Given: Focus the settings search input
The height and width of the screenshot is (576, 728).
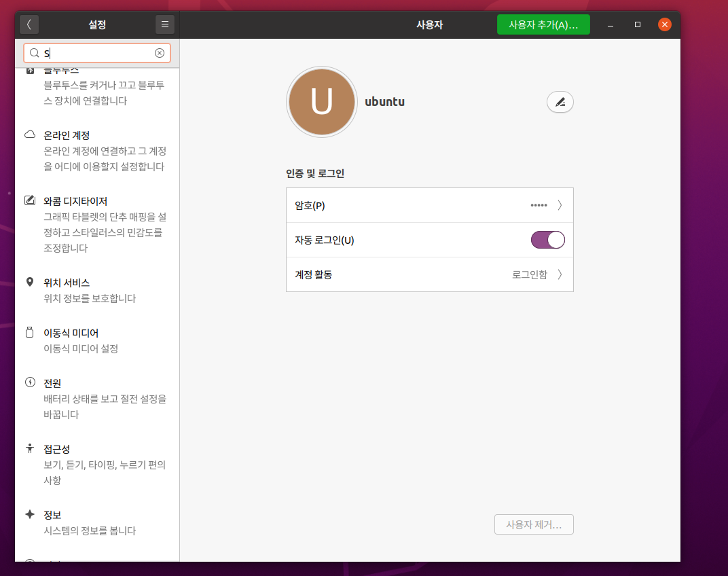Looking at the screenshot, I should point(97,53).
